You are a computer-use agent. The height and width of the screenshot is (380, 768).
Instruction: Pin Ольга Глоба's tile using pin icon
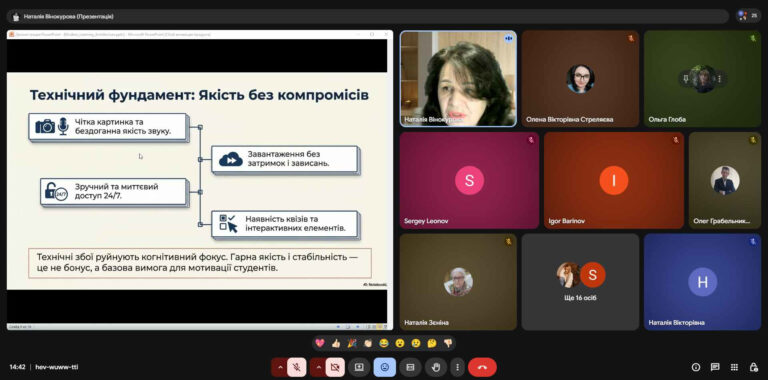[687, 78]
